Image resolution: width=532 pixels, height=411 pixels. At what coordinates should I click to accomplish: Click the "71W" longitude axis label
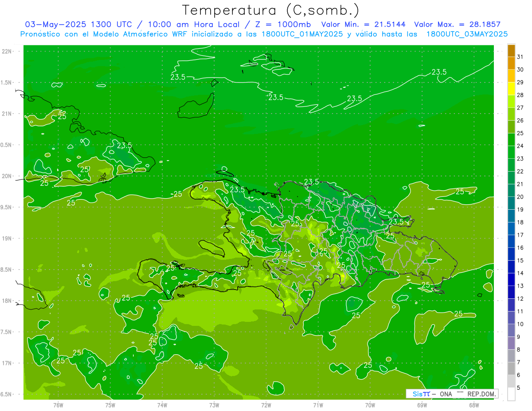[318, 405]
